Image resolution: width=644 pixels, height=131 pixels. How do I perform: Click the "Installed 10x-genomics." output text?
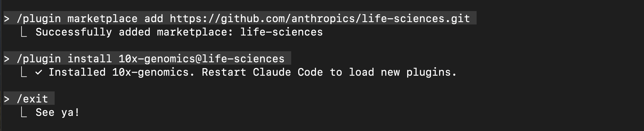point(121,72)
